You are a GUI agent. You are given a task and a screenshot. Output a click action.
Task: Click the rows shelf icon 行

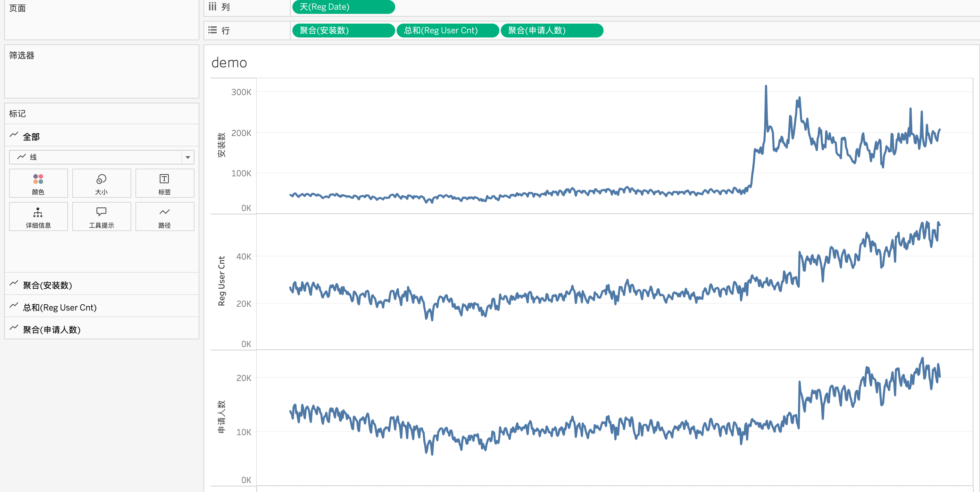click(x=213, y=31)
